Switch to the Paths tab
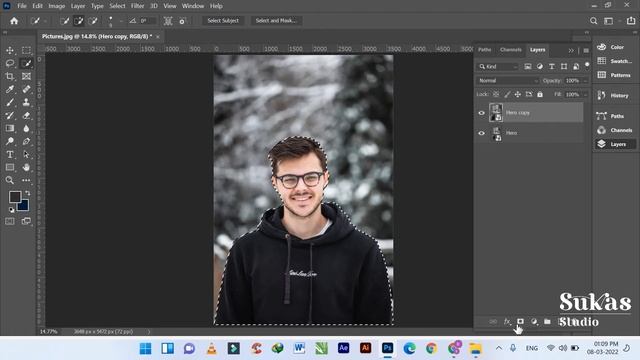This screenshot has width=640, height=360. point(484,50)
